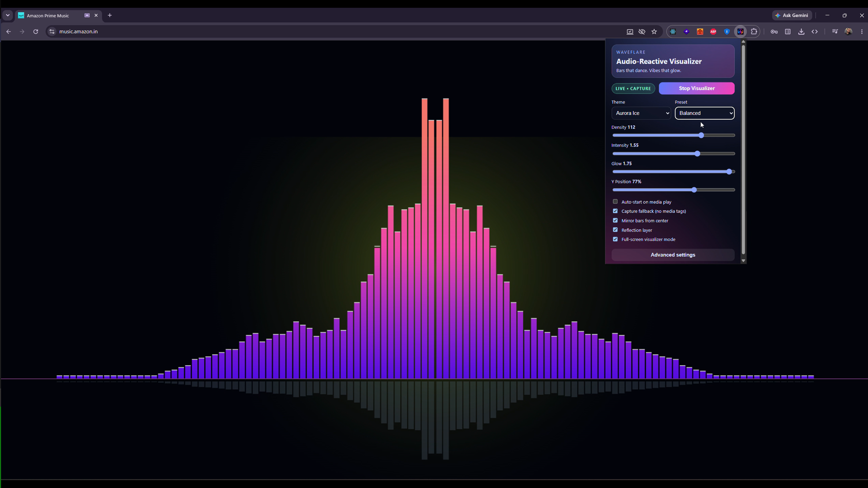Click the Intensity slider track

(673, 154)
